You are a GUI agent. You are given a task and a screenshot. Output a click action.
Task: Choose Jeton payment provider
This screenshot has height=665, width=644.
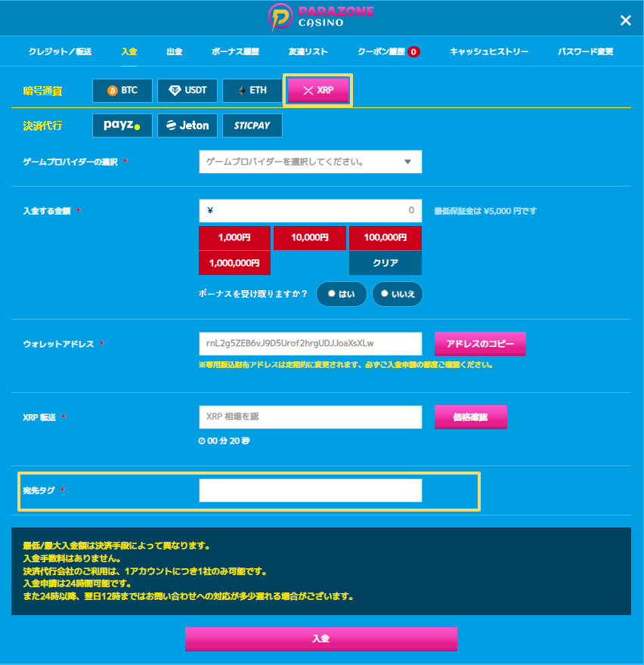click(x=187, y=125)
